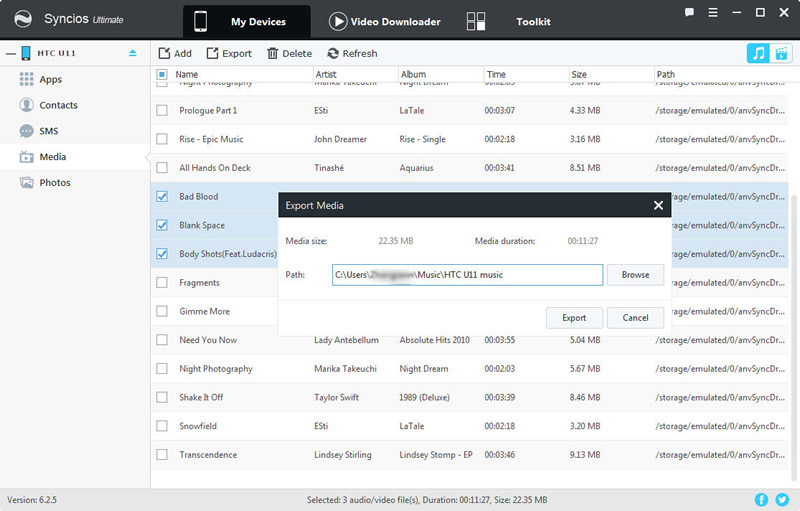Open the My Devices tab
The height and width of the screenshot is (511, 800).
point(246,21)
